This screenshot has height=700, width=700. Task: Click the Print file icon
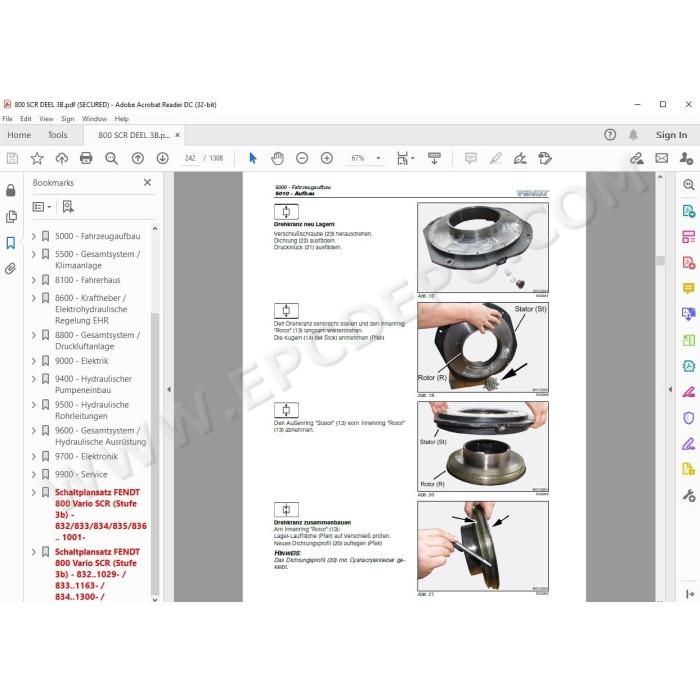(86, 158)
